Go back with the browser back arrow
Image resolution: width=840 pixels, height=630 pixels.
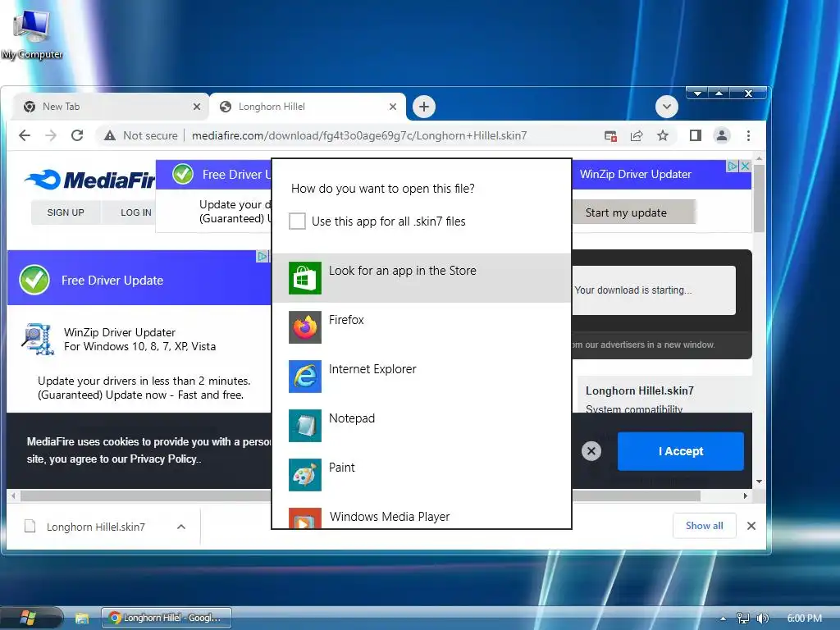pyautogui.click(x=25, y=135)
